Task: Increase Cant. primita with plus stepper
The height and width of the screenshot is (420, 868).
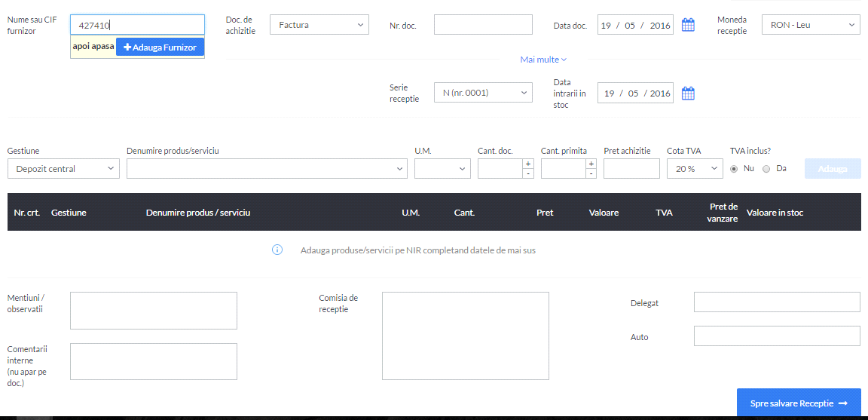Action: point(591,164)
